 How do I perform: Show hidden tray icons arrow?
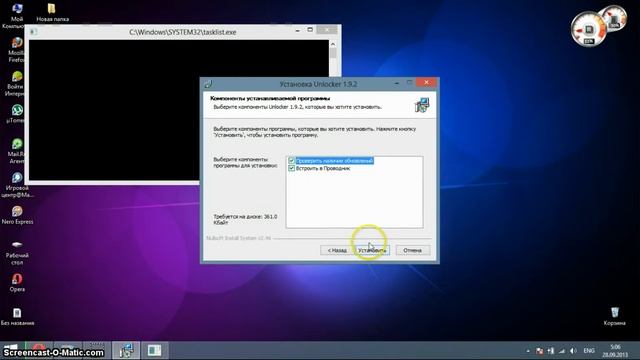coord(528,351)
